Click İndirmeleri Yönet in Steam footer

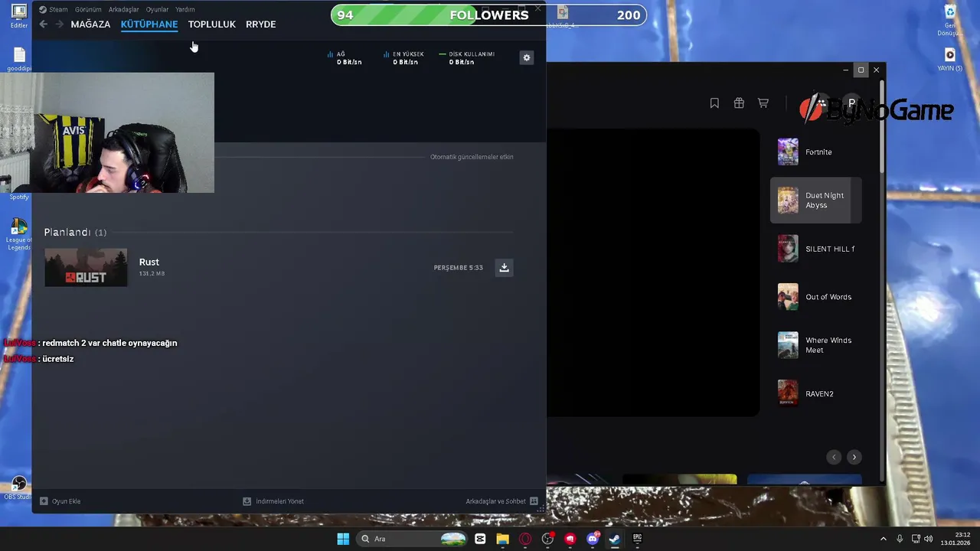[273, 501]
